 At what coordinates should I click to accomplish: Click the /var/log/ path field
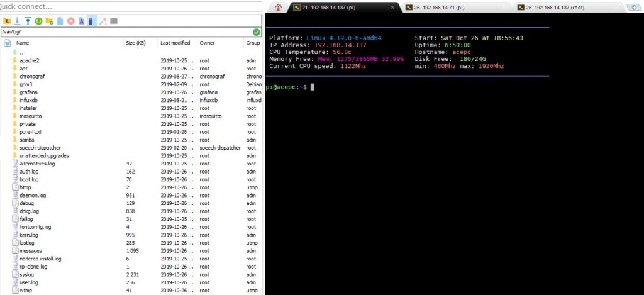click(x=126, y=32)
